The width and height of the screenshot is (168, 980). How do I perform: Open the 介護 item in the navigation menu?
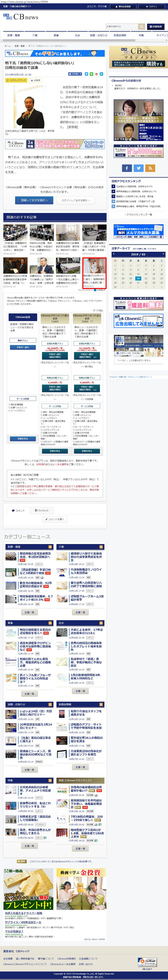click(35, 35)
